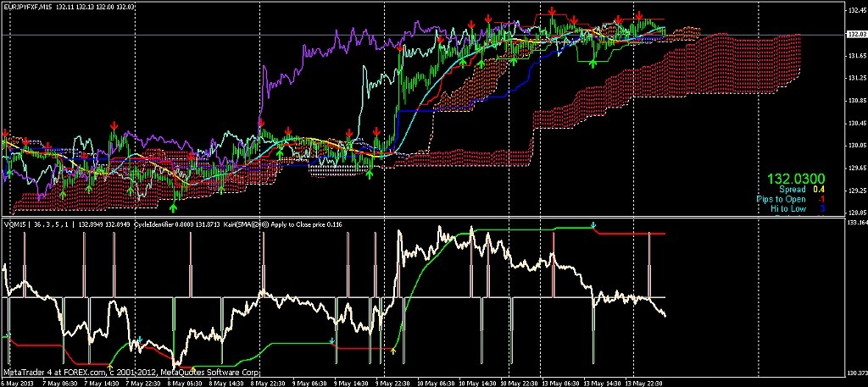This screenshot has height=387, width=868.
Task: Click the 9 May 14:30 time label
Action: pyautogui.click(x=352, y=383)
